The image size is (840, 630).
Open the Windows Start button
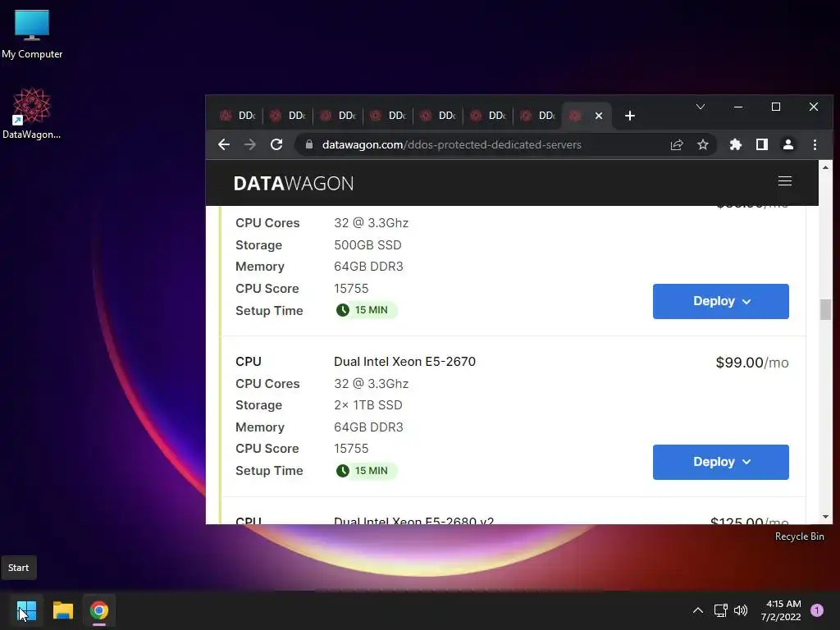point(26,610)
